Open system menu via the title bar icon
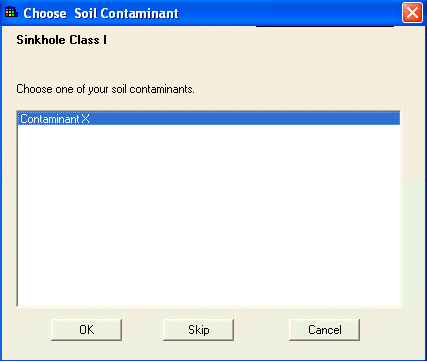Viewport: 427px width, 362px height. 11,13
